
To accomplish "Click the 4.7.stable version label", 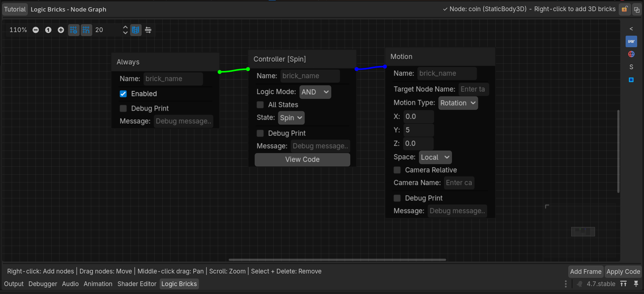I will 601,284.
